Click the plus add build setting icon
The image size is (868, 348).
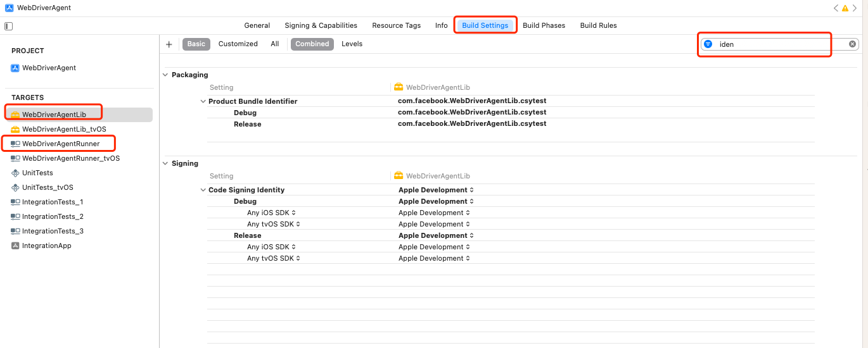[x=169, y=44]
